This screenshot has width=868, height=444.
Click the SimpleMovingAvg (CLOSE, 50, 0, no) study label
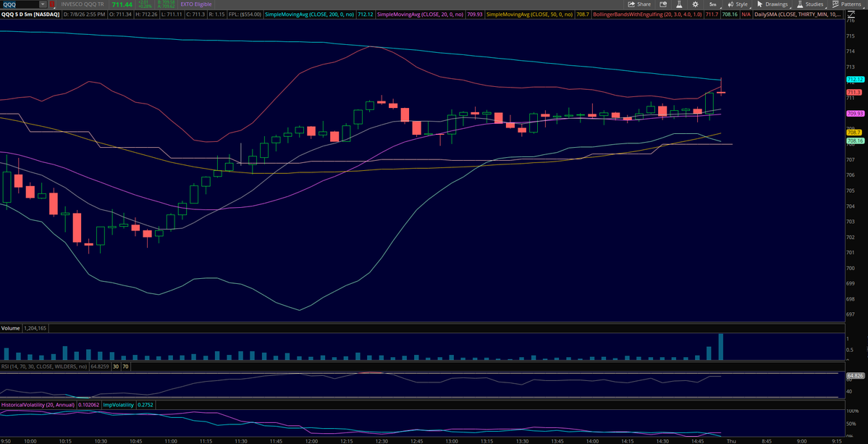[x=531, y=13]
